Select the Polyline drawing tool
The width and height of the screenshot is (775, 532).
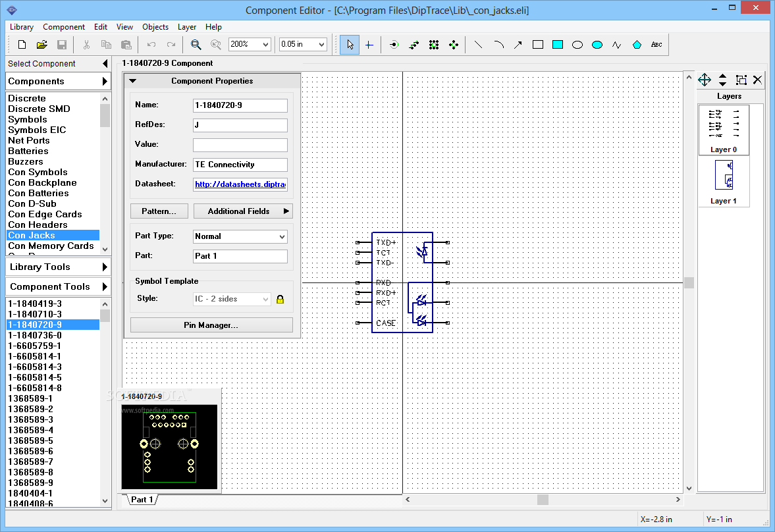tap(617, 45)
